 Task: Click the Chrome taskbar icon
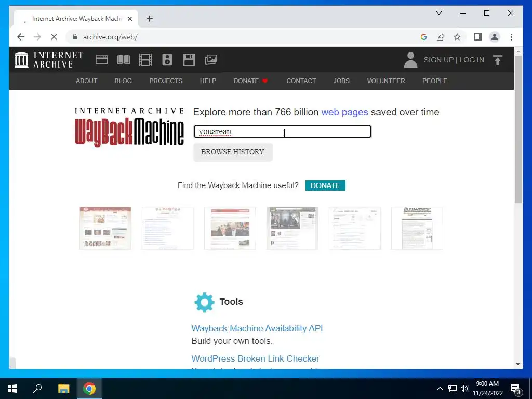(x=89, y=389)
